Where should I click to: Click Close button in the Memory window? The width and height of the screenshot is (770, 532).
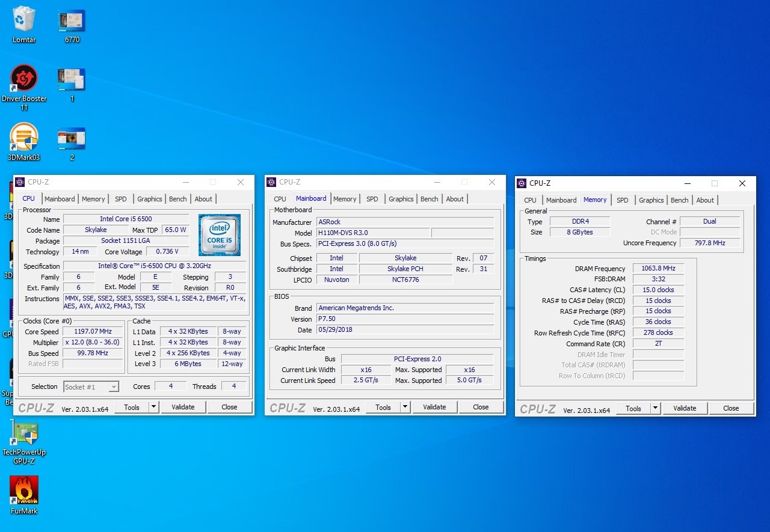click(731, 408)
